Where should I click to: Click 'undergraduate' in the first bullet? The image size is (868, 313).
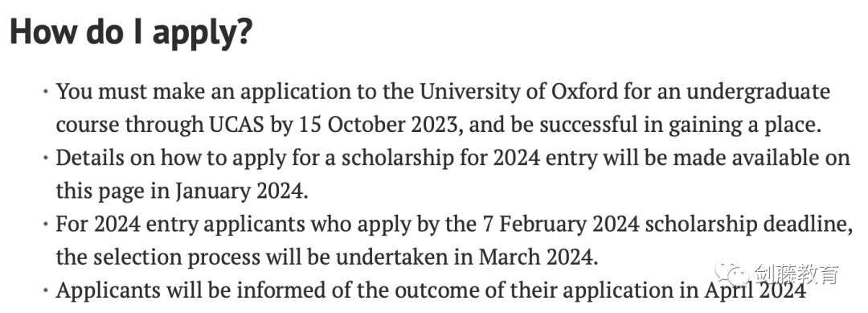(x=759, y=92)
